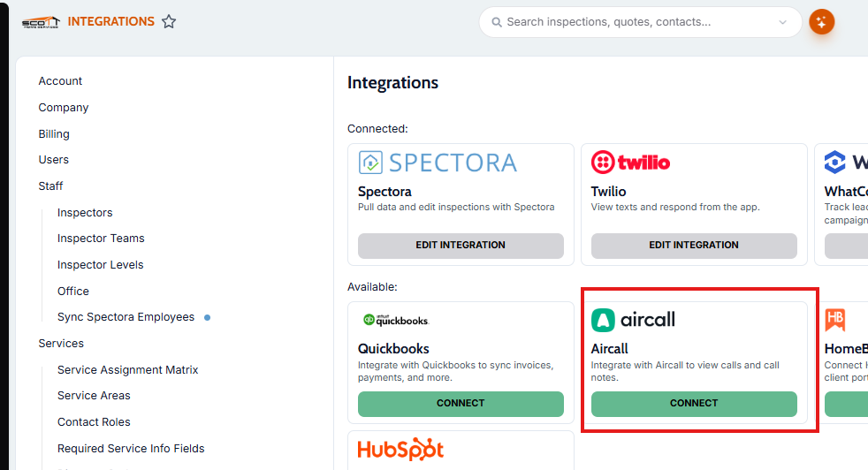Click the HubSpot logo
The width and height of the screenshot is (868, 470).
pyautogui.click(x=400, y=450)
